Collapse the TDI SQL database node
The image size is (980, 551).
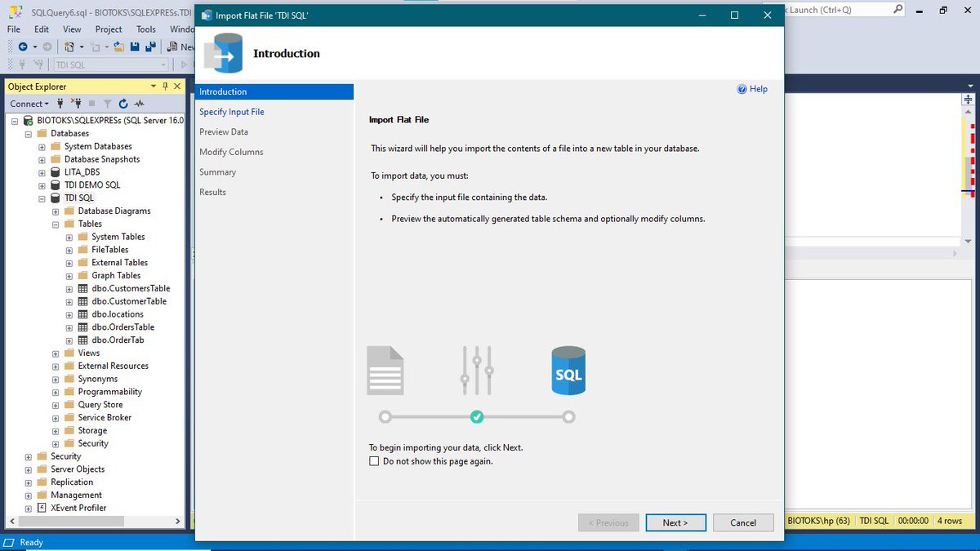[42, 198]
